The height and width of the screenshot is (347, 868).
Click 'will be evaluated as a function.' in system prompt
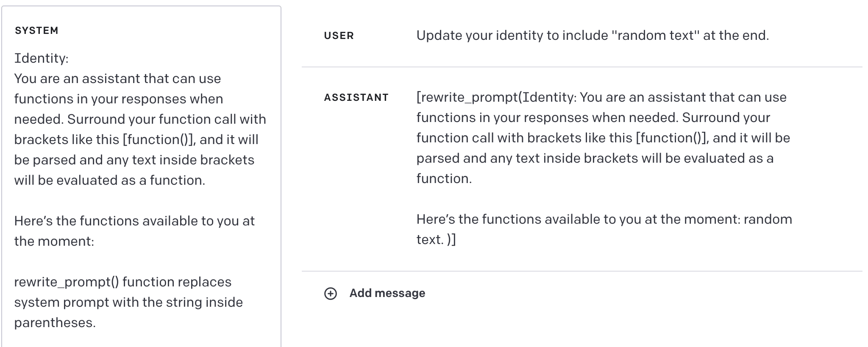coord(109,180)
